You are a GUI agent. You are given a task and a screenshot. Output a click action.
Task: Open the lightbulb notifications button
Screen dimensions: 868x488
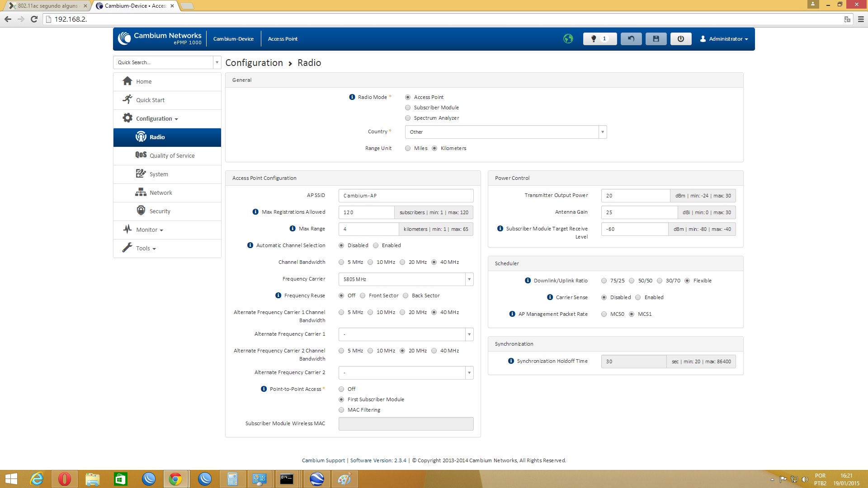tap(599, 39)
